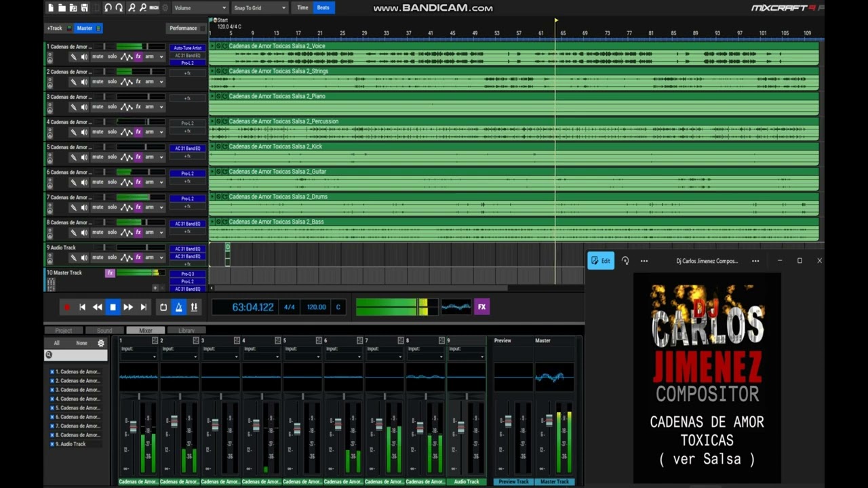Click the loop icon on the Strings clip
Screen dimensions: 868x488
coord(225,71)
